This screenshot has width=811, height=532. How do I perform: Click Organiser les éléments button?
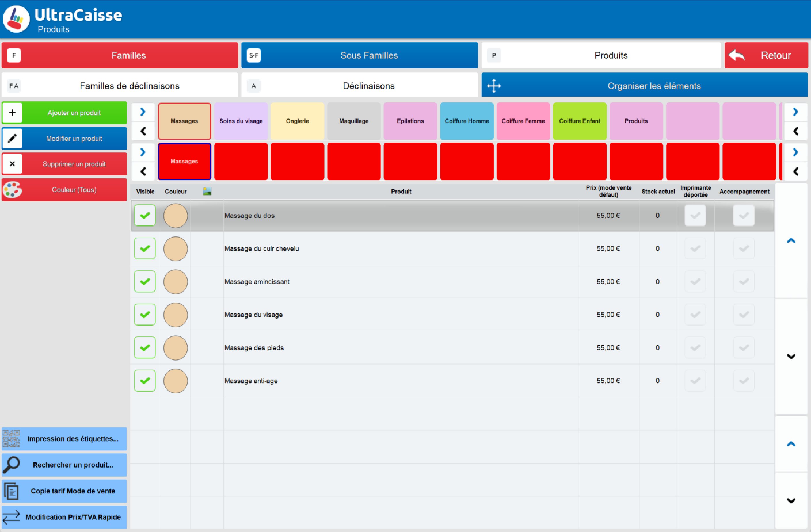[x=644, y=85]
